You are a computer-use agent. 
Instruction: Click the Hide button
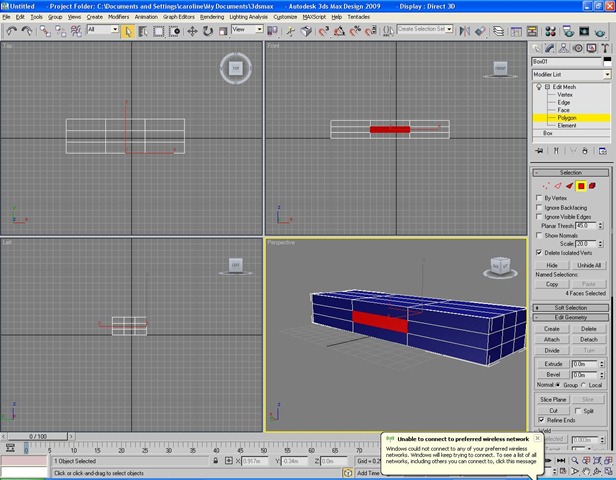[x=552, y=265]
